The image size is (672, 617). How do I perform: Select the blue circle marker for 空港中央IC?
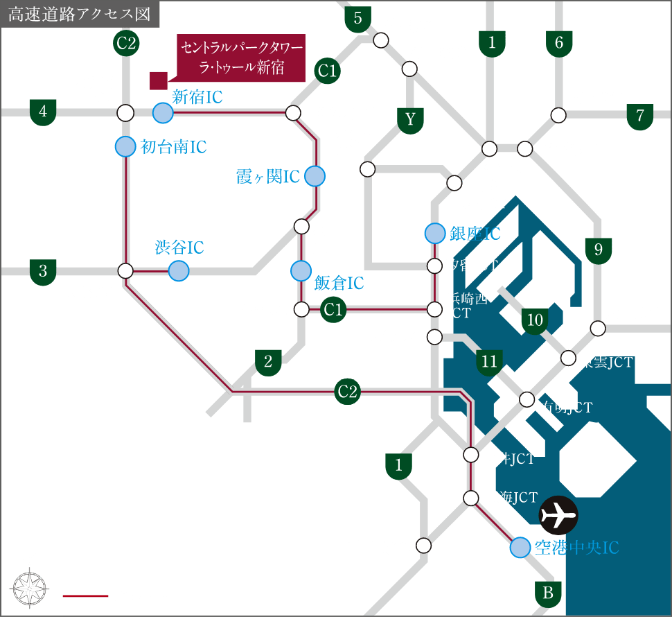(520, 548)
